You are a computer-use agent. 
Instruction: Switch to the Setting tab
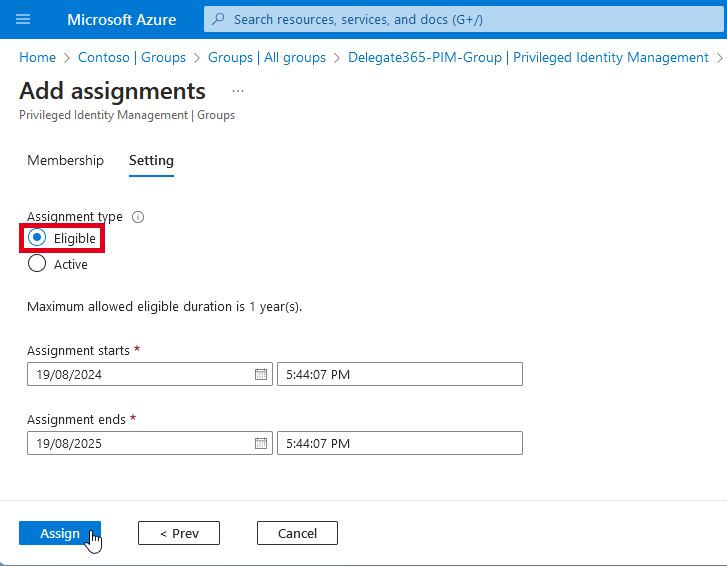[x=151, y=160]
